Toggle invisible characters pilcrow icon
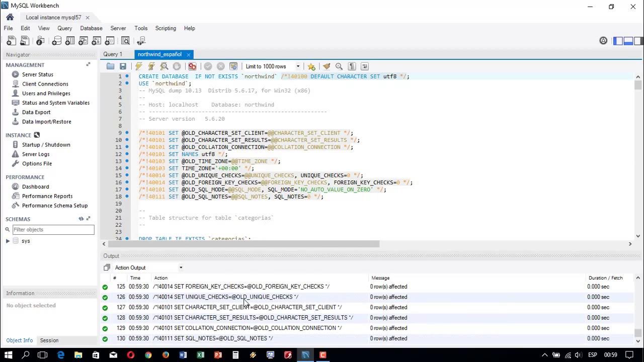The width and height of the screenshot is (644, 362). click(x=352, y=66)
